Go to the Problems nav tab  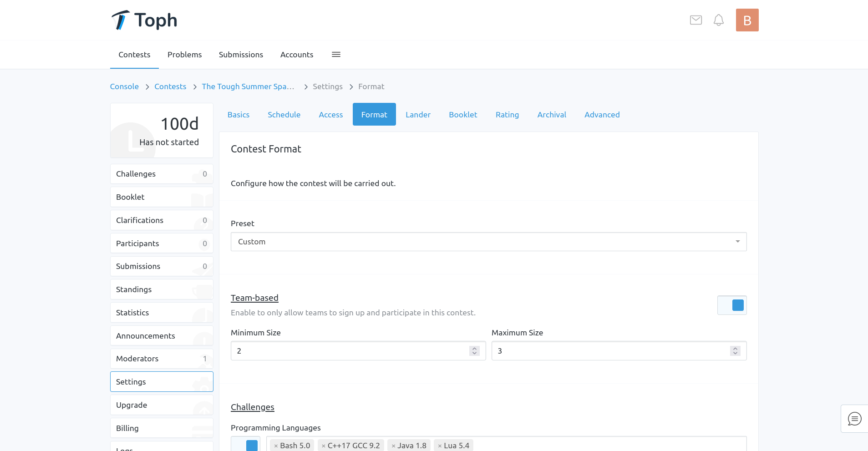click(184, 55)
